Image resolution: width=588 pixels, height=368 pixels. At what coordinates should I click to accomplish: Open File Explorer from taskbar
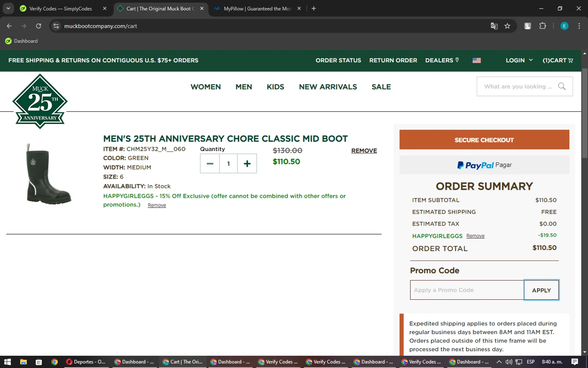point(23,362)
